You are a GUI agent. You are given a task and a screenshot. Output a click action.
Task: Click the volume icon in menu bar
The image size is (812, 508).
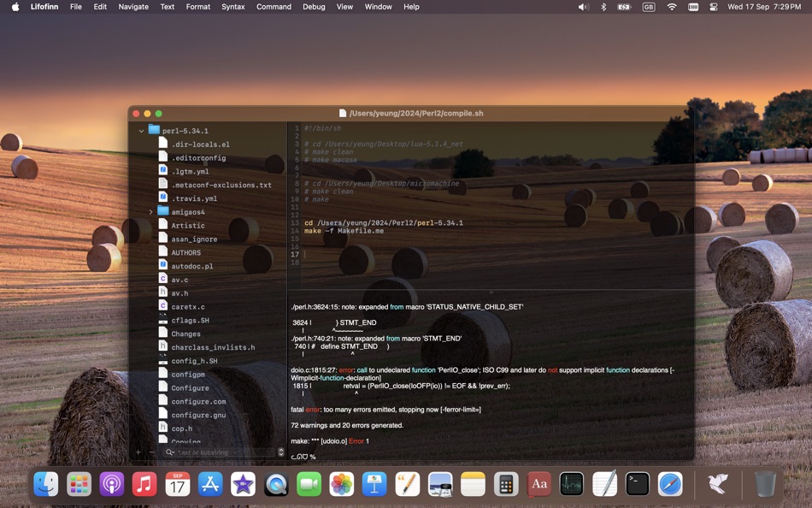click(x=584, y=7)
